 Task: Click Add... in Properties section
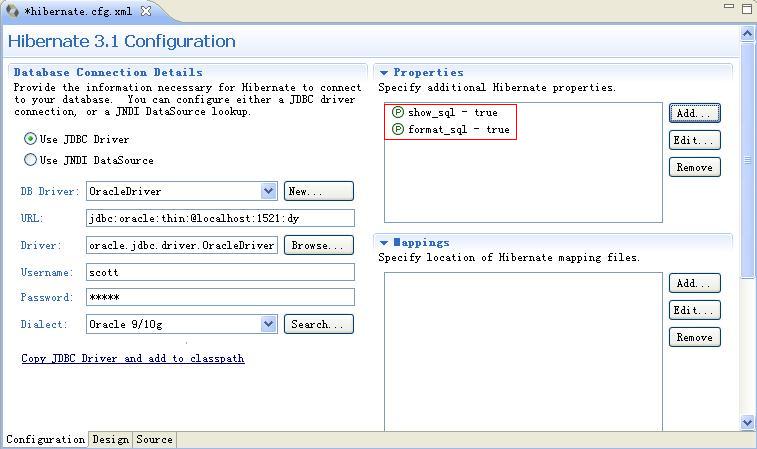695,113
